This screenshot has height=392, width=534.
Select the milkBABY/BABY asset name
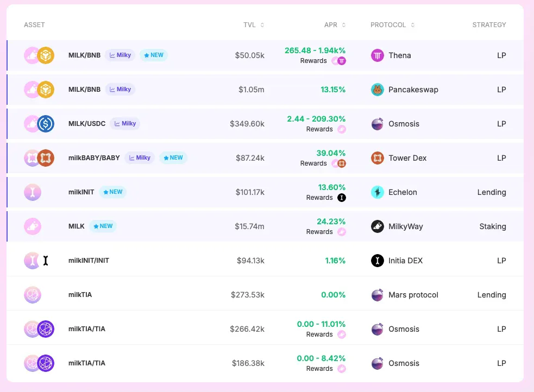click(94, 158)
